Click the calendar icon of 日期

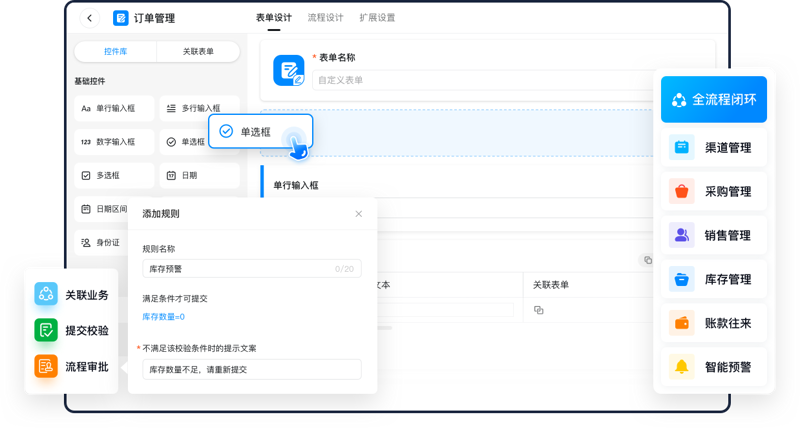(x=171, y=175)
